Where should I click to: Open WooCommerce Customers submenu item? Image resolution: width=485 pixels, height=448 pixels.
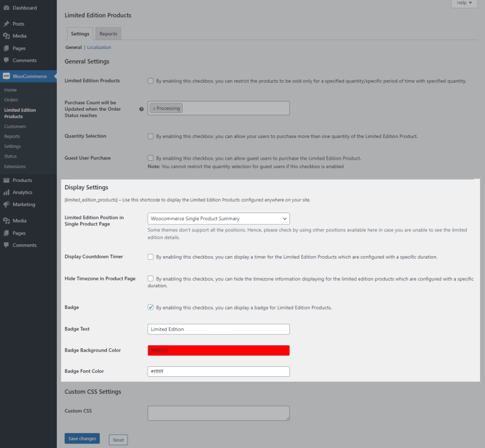[15, 127]
